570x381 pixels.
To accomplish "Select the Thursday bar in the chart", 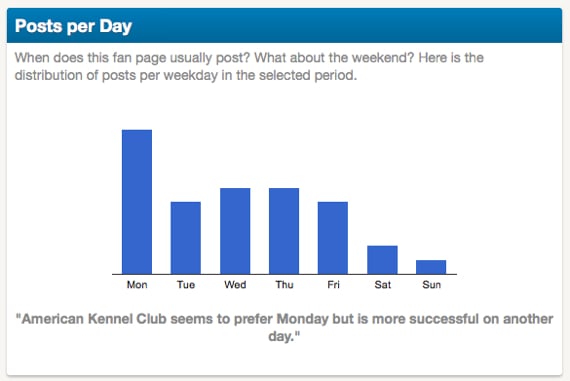I will pos(284,231).
